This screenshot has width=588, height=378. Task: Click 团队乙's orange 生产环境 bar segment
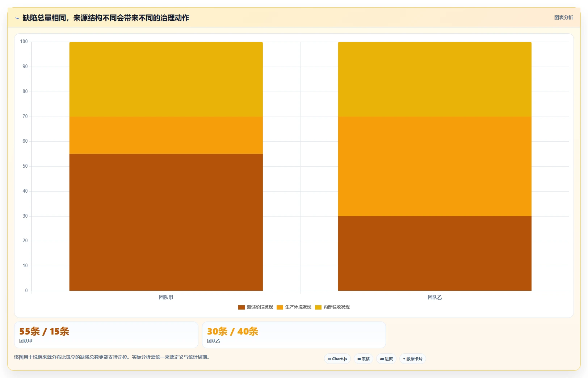434,167
